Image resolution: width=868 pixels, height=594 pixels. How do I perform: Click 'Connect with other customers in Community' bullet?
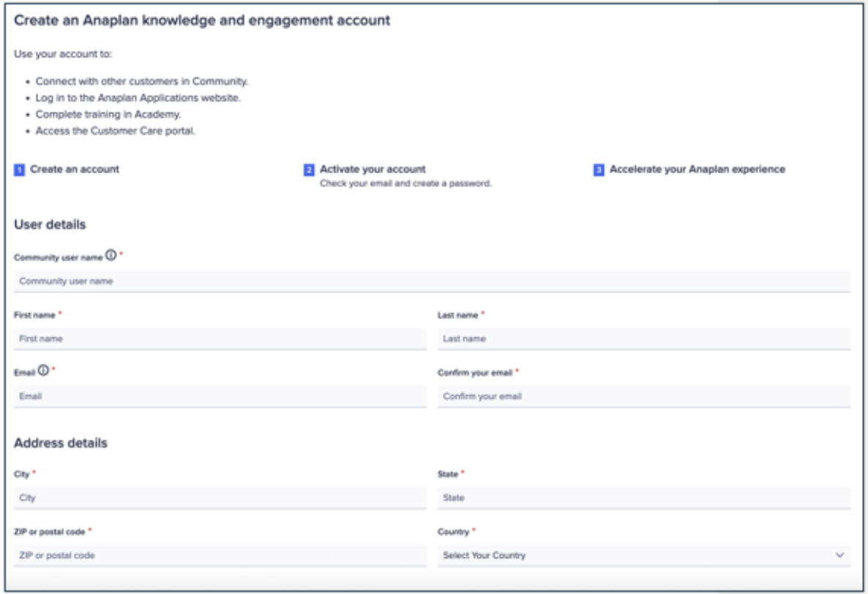point(142,81)
